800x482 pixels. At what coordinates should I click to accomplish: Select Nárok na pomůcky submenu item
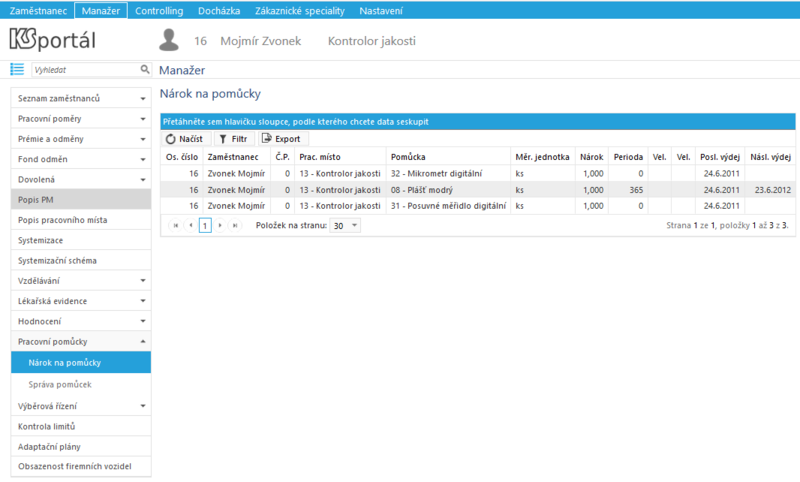(81, 363)
